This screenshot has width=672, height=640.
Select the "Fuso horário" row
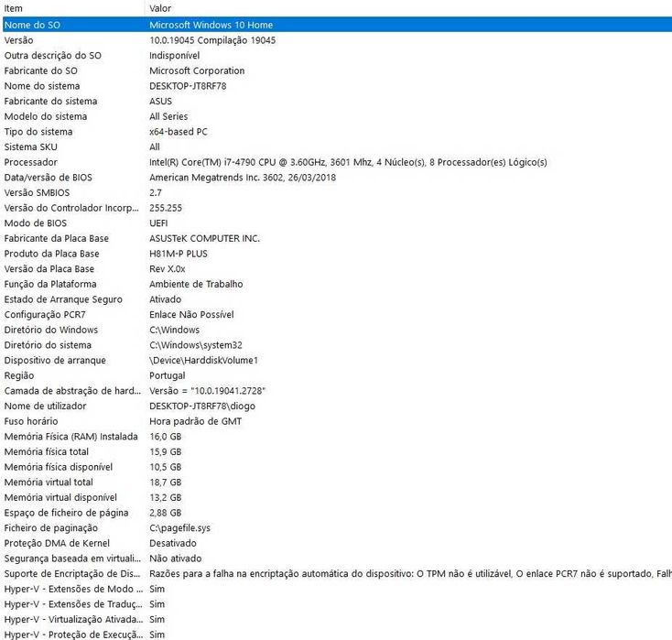click(337, 421)
